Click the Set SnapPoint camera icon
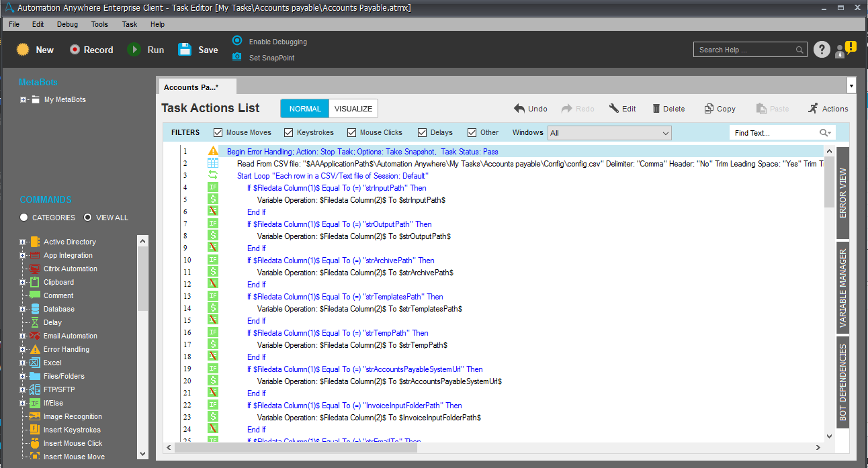This screenshot has width=868, height=468. click(236, 57)
